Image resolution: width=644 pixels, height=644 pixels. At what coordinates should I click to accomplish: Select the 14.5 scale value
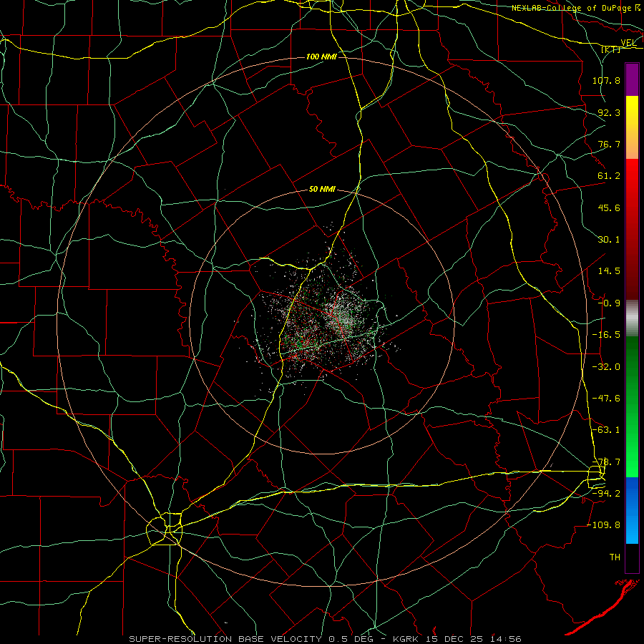tap(609, 271)
